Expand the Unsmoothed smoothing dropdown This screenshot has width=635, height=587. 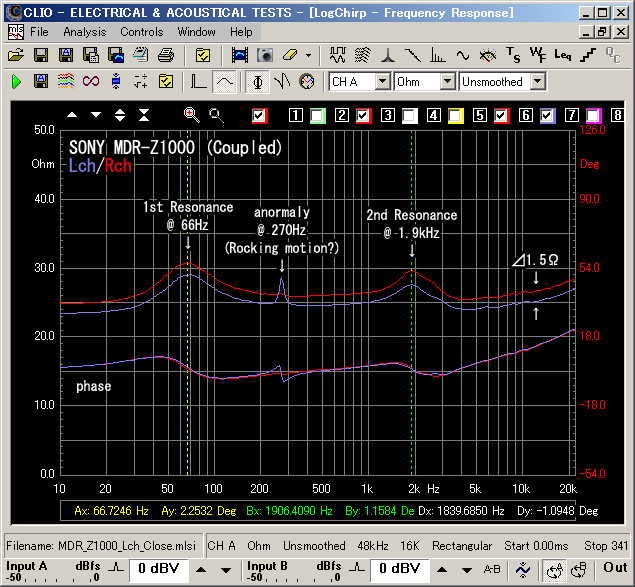click(537, 82)
